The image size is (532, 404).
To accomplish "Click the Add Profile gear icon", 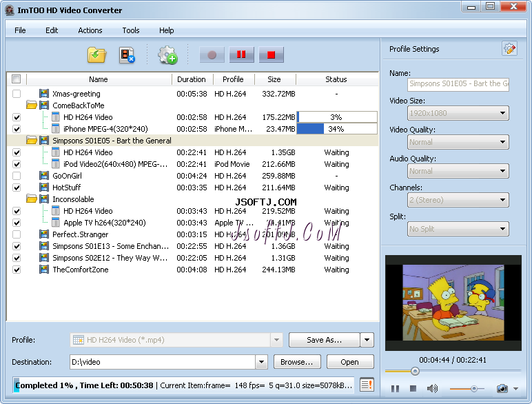I will coord(167,55).
